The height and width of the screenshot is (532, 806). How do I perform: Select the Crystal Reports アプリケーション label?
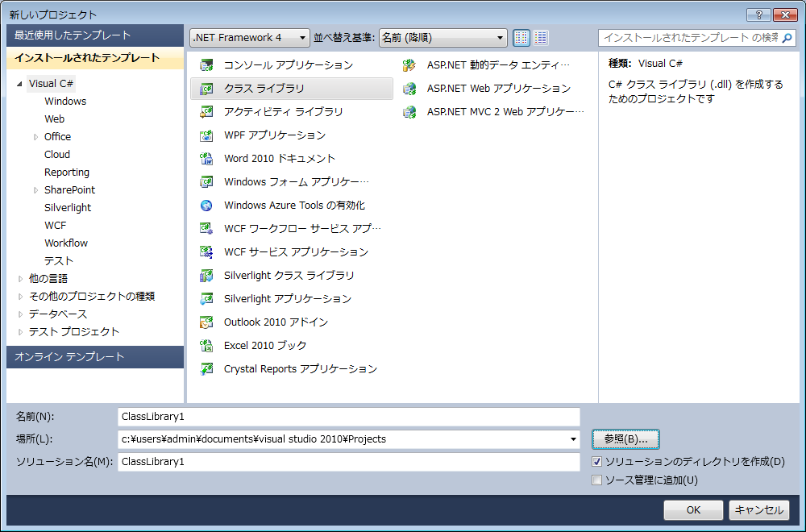click(x=301, y=368)
